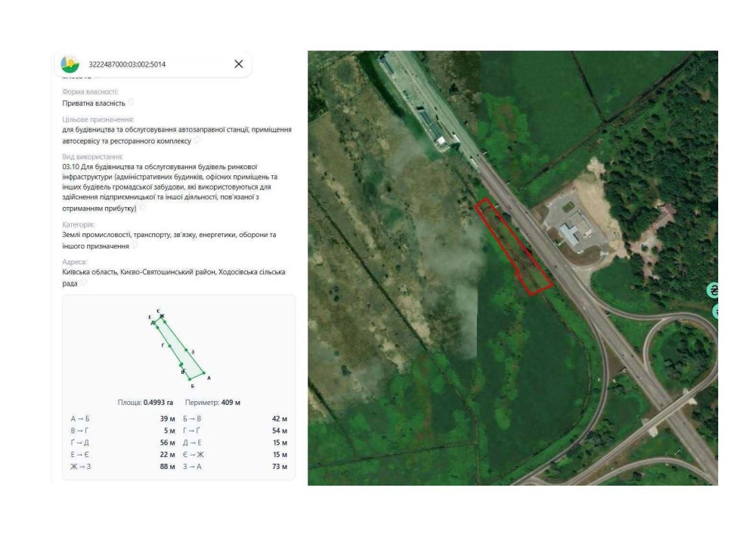The width and height of the screenshot is (756, 534).
Task: Select the 'В → Г' 5 м segment
Action: click(x=122, y=431)
